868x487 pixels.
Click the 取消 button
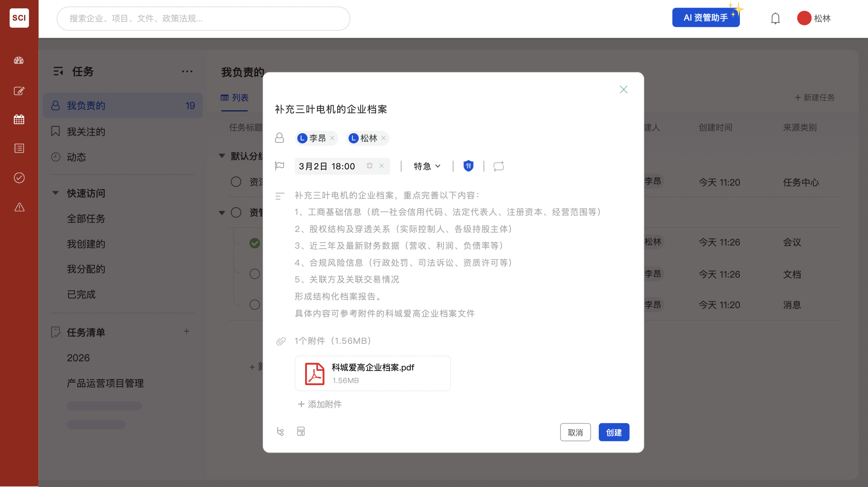point(575,432)
